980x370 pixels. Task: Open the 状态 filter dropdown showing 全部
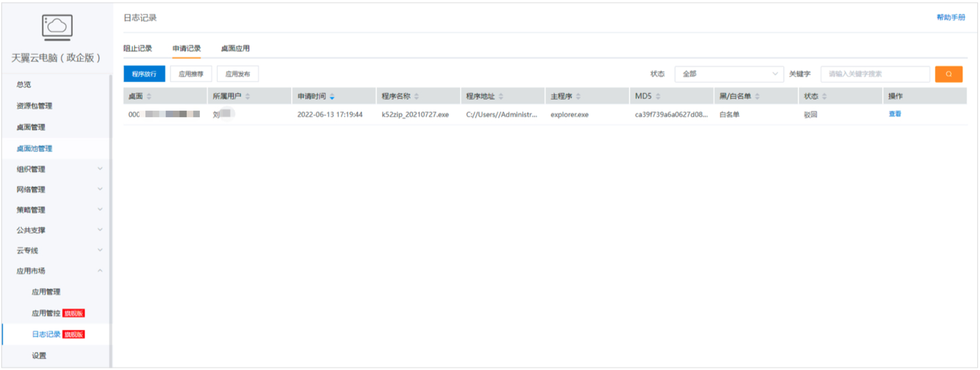coord(728,74)
